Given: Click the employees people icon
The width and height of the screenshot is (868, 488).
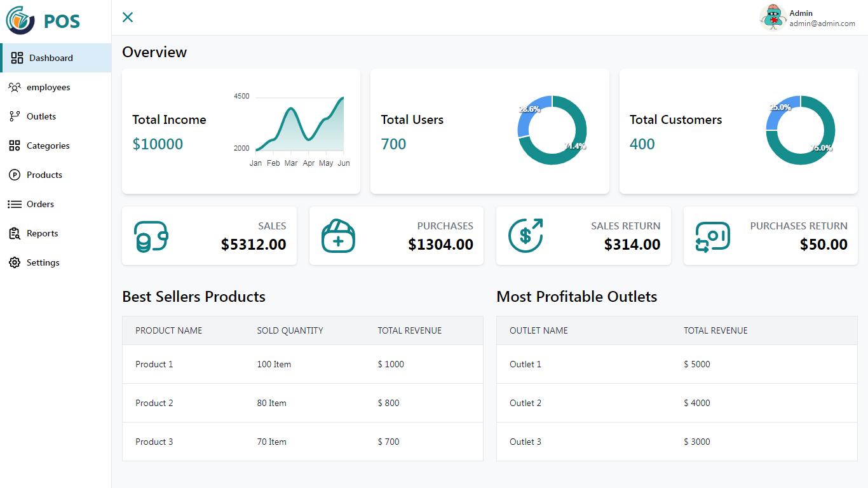Looking at the screenshot, I should pyautogui.click(x=15, y=87).
